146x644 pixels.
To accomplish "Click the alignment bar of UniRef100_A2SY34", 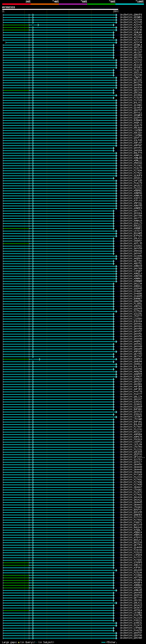I will pos(61,42).
